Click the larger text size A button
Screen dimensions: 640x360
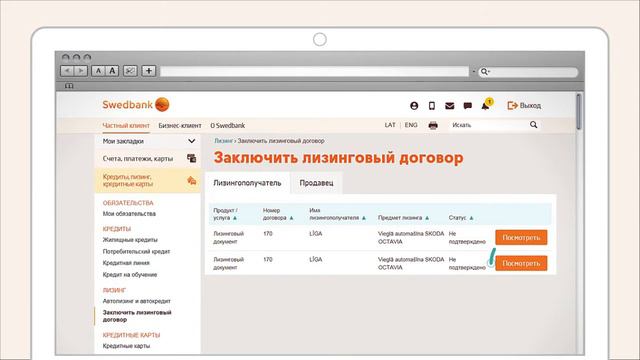(x=112, y=71)
